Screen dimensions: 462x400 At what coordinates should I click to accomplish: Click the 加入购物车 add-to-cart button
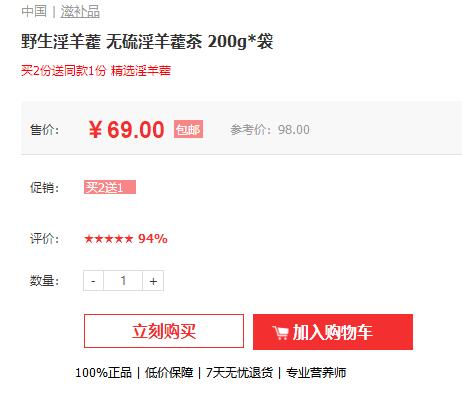(333, 332)
